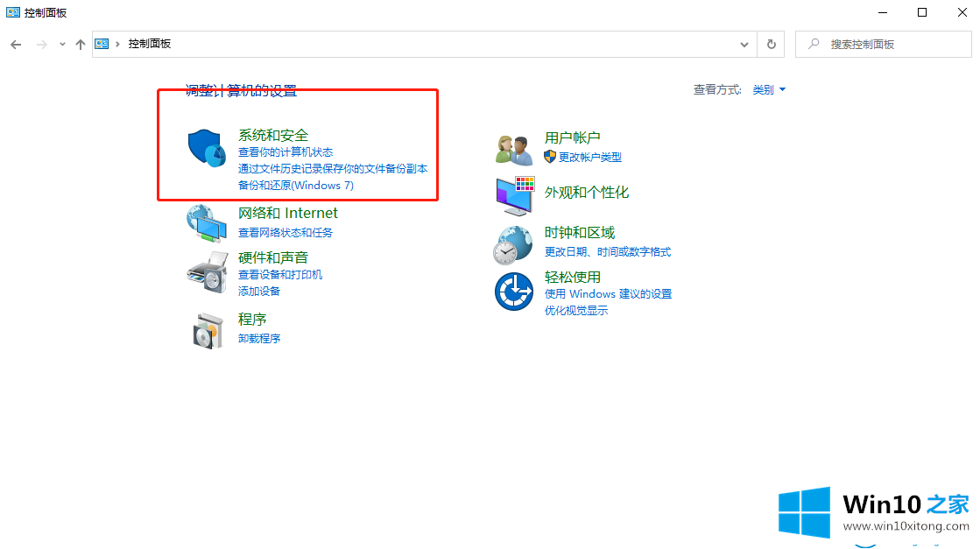Open 硬件和声音 category
The width and height of the screenshot is (980, 549).
tap(273, 257)
